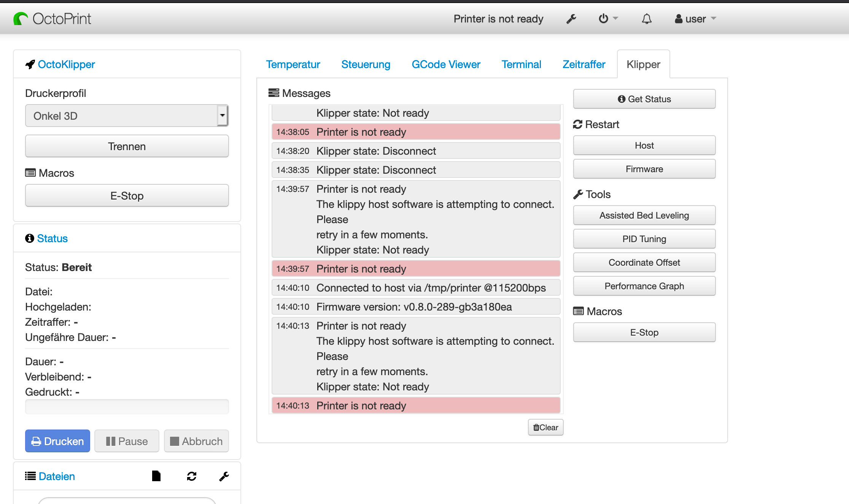Image resolution: width=849 pixels, height=504 pixels.
Task: Open the power/shutdown dropdown
Action: click(x=607, y=18)
